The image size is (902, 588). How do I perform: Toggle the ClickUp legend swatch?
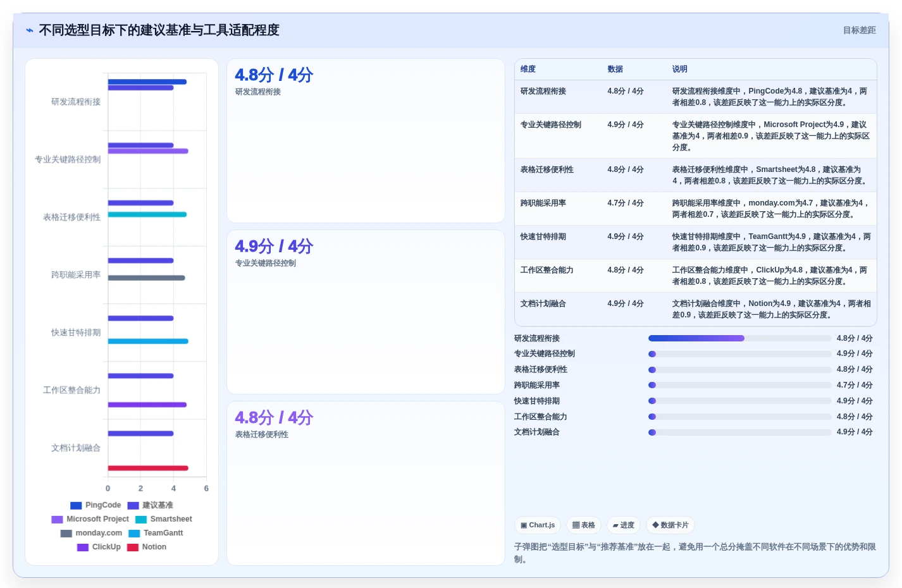(x=83, y=548)
